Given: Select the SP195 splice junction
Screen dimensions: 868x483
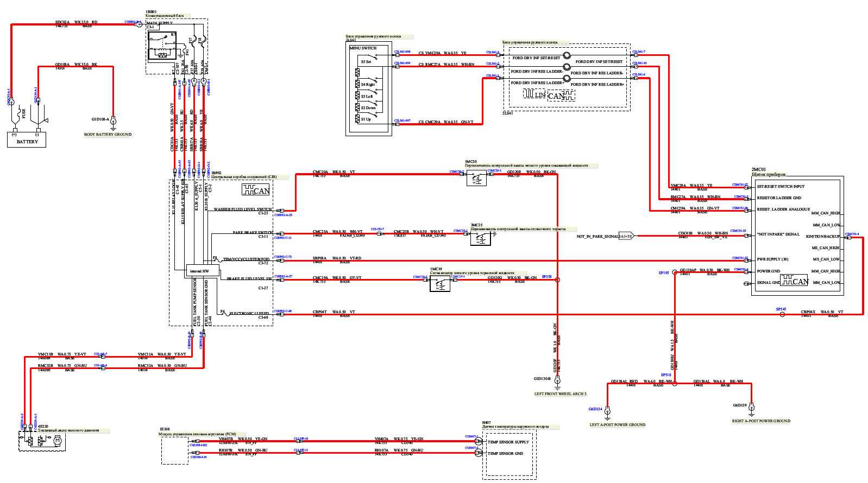Looking at the screenshot, I should 675,272.
